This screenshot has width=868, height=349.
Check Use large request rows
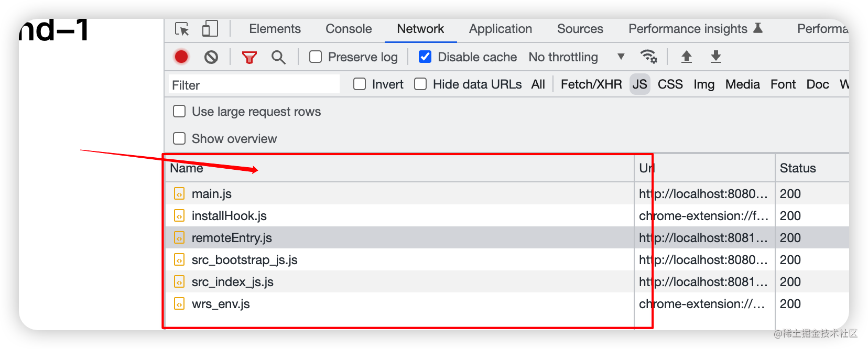(179, 111)
